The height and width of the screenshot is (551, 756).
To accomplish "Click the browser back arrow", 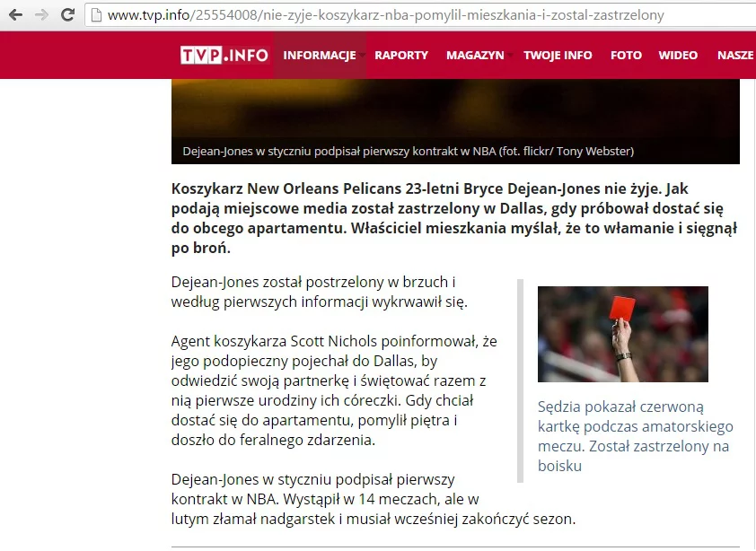I will (15, 15).
